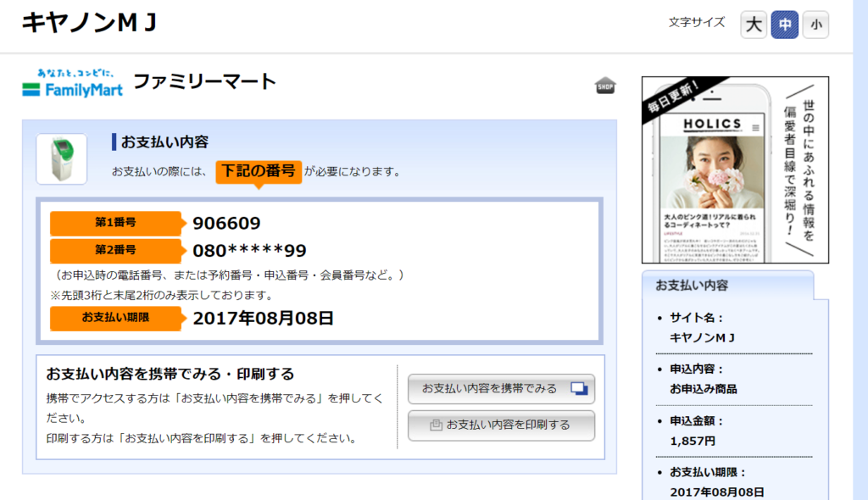The height and width of the screenshot is (500, 868).
Task: Click the 文字サイズ label
Action: click(697, 23)
